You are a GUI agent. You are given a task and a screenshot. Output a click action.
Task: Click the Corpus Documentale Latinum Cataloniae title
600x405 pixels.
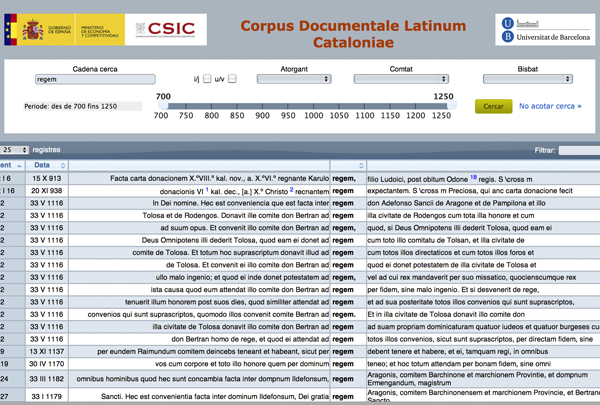coord(353,34)
